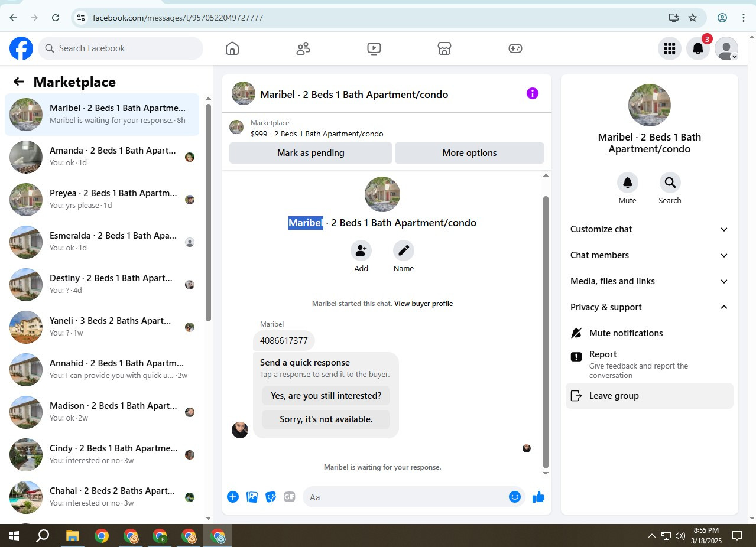Show hidden system tray icons
Viewport: 756px width, 547px height.
tap(651, 536)
